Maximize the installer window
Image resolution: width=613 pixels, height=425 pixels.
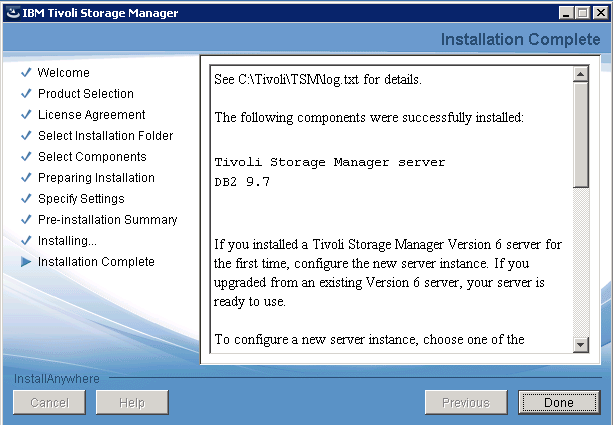581,13
